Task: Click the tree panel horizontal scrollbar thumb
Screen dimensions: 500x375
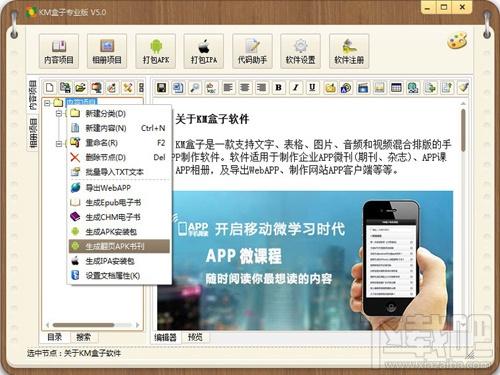Action: point(83,325)
